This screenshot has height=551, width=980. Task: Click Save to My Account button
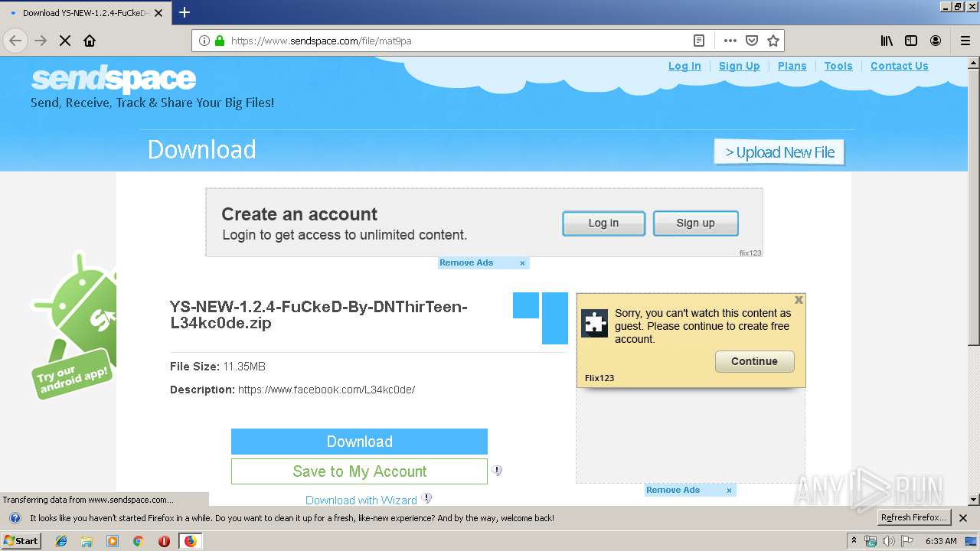coord(359,471)
